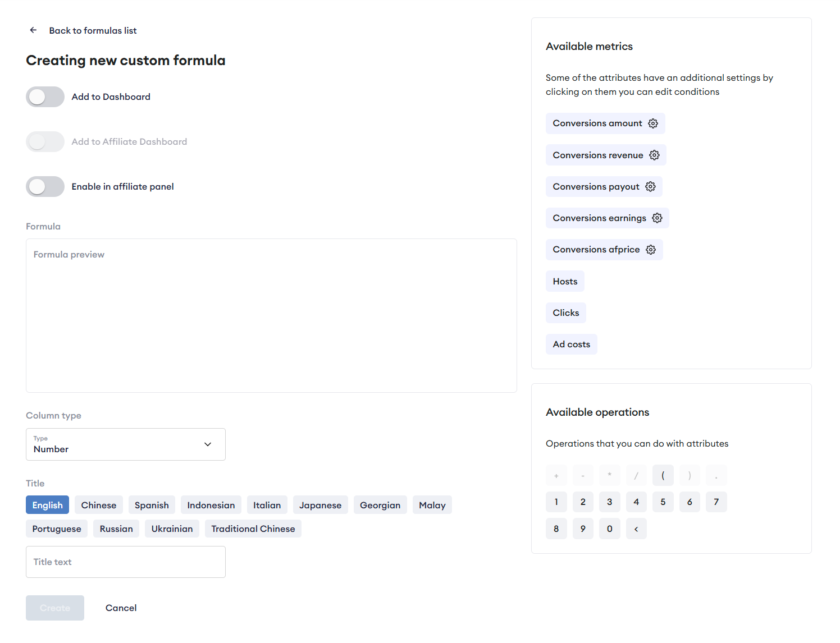Image resolution: width=840 pixels, height=643 pixels.
Task: Insert the open parenthesis operation
Action: [x=663, y=476]
